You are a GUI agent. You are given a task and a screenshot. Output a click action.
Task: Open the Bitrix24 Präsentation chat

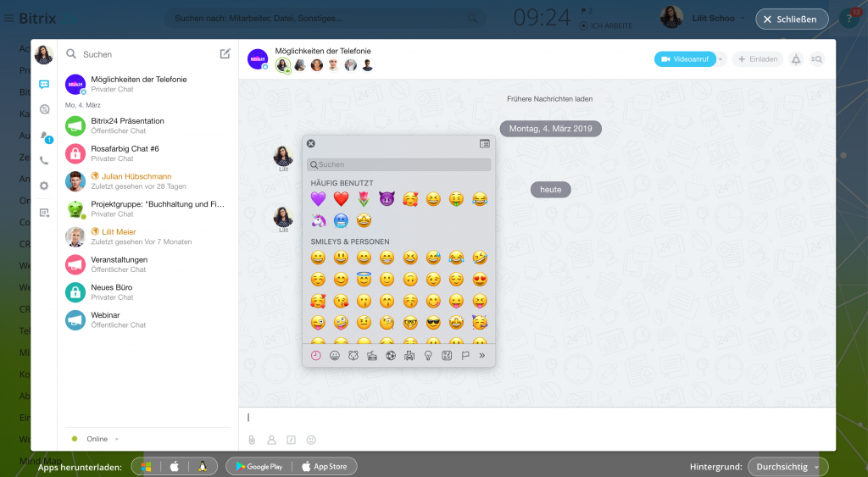coord(127,120)
